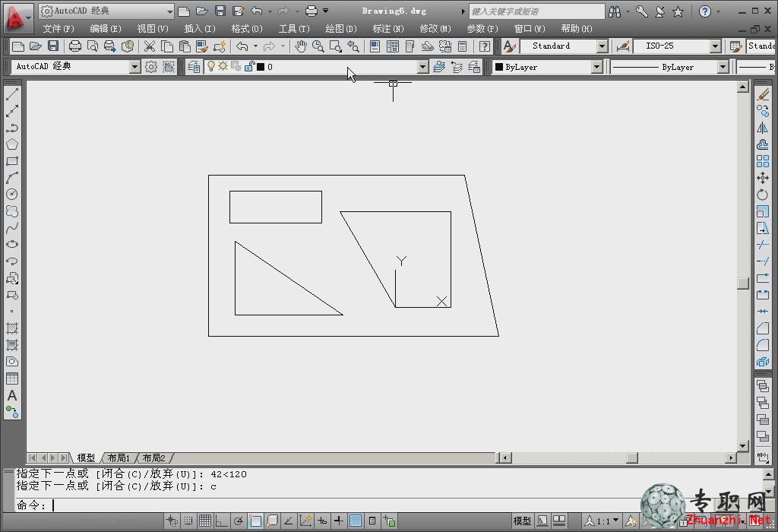778x532 pixels.
Task: Toggle Lineweight display in status bar
Action: [x=339, y=521]
